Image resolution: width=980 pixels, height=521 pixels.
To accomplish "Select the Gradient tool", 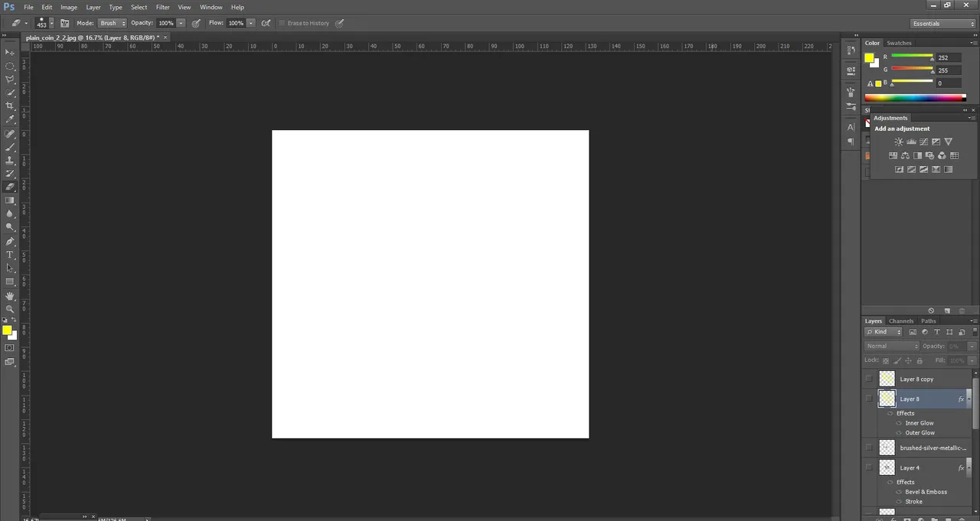I will click(10, 200).
